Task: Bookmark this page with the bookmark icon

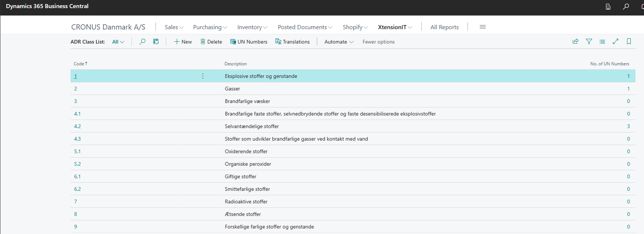Action: [629, 42]
